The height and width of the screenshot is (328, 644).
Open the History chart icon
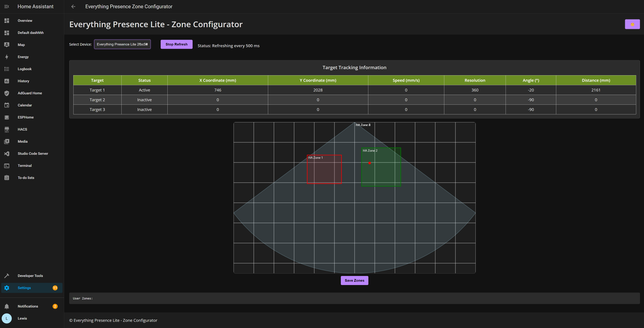6,81
